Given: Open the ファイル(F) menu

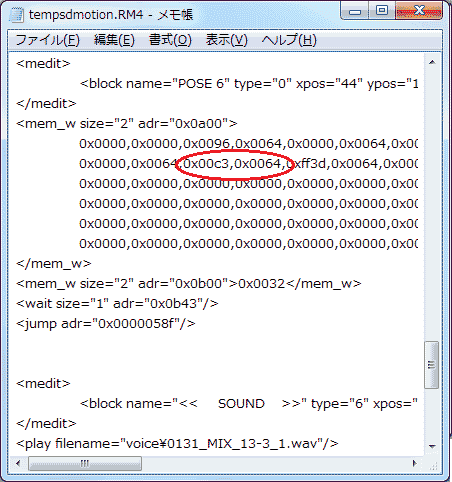Looking at the screenshot, I should [x=48, y=40].
